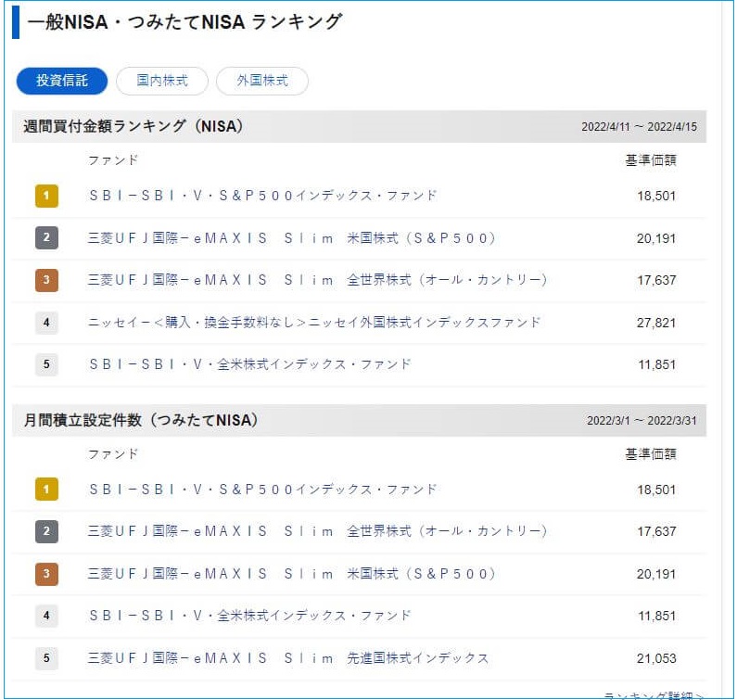Click grey rank 2 badge in weekly ranking
Screen dimensions: 737x700
click(x=46, y=238)
